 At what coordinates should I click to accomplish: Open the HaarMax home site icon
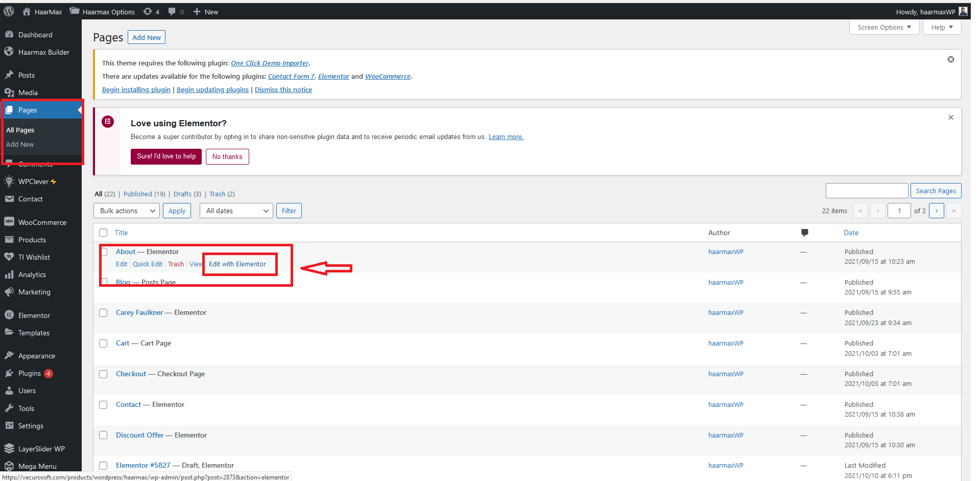[27, 11]
